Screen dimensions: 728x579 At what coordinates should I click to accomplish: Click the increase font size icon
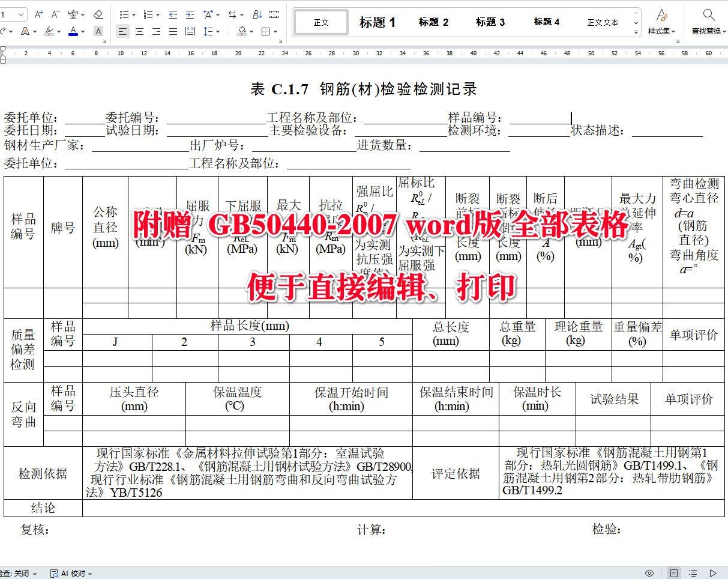(x=38, y=13)
